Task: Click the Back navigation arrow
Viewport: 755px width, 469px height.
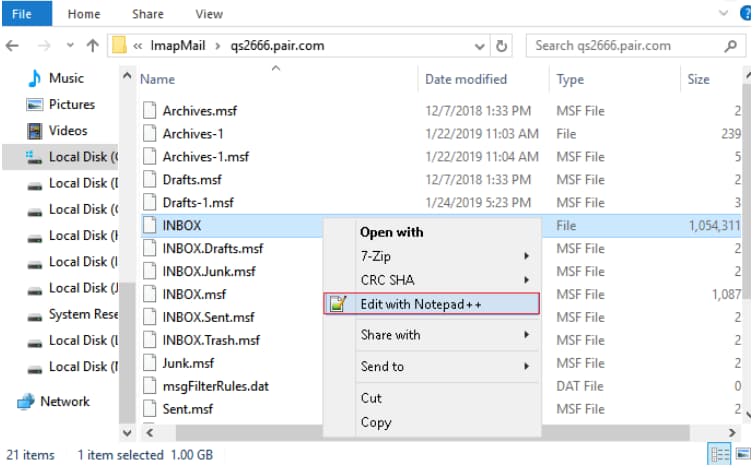Action: 12,46
